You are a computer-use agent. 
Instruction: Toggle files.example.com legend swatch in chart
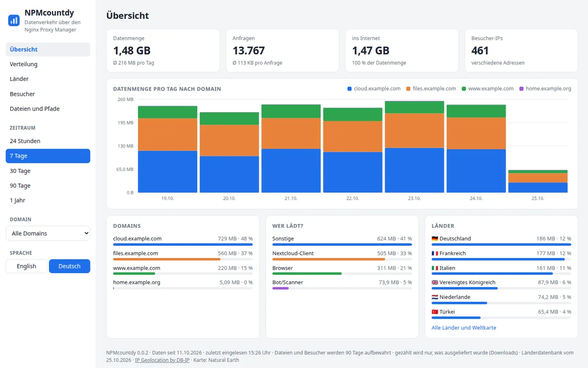[408, 89]
